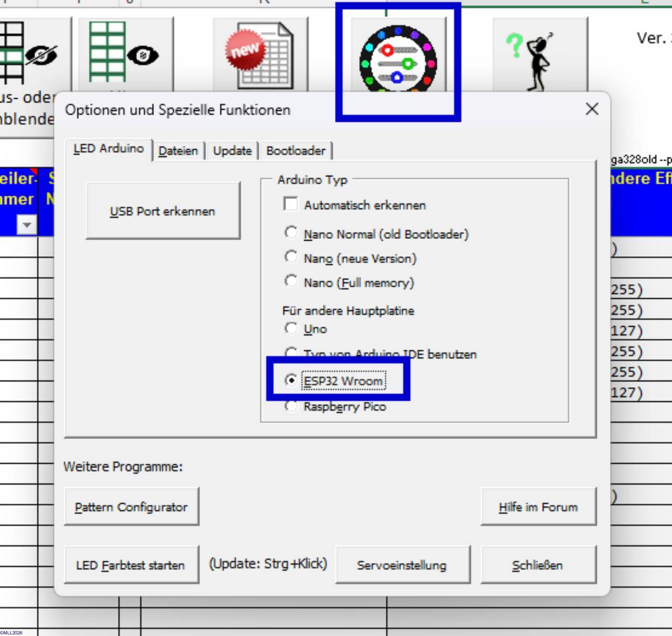Select the ESP32 Wroom radio button
The width and height of the screenshot is (672, 636).
291,380
